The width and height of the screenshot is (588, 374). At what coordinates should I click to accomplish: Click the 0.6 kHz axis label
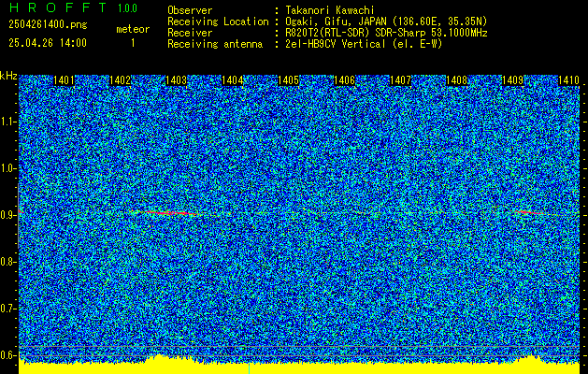[x=8, y=355]
